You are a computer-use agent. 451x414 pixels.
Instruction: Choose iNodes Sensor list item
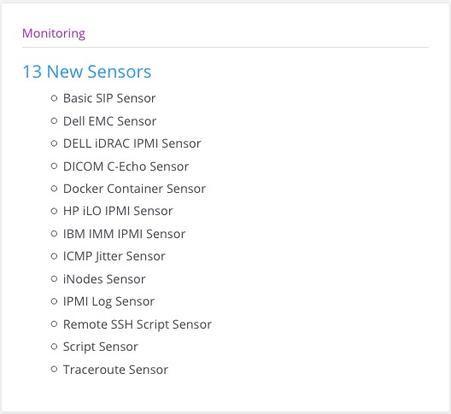[x=104, y=279]
